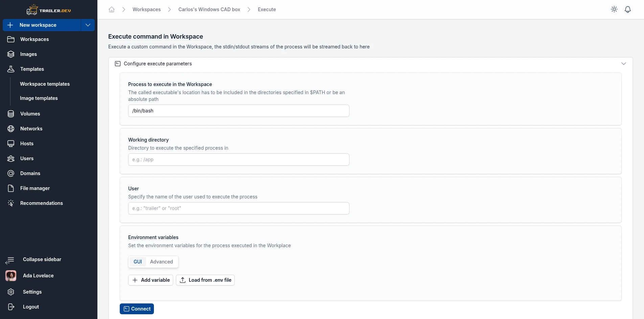Screen dimensions: 644x319
Task: Click the Images layers icon
Action: tap(11, 54)
